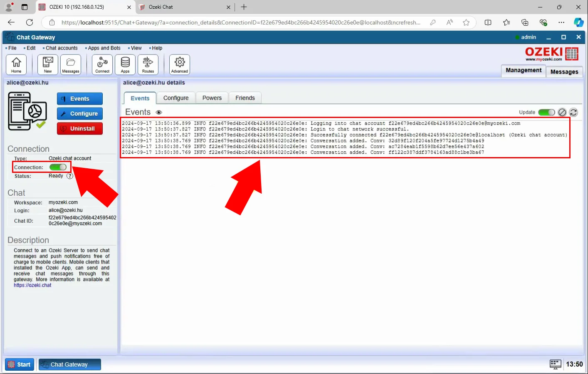The height and width of the screenshot is (374, 588).
Task: Click the 'Logging into chat account' log line
Action: (321, 123)
